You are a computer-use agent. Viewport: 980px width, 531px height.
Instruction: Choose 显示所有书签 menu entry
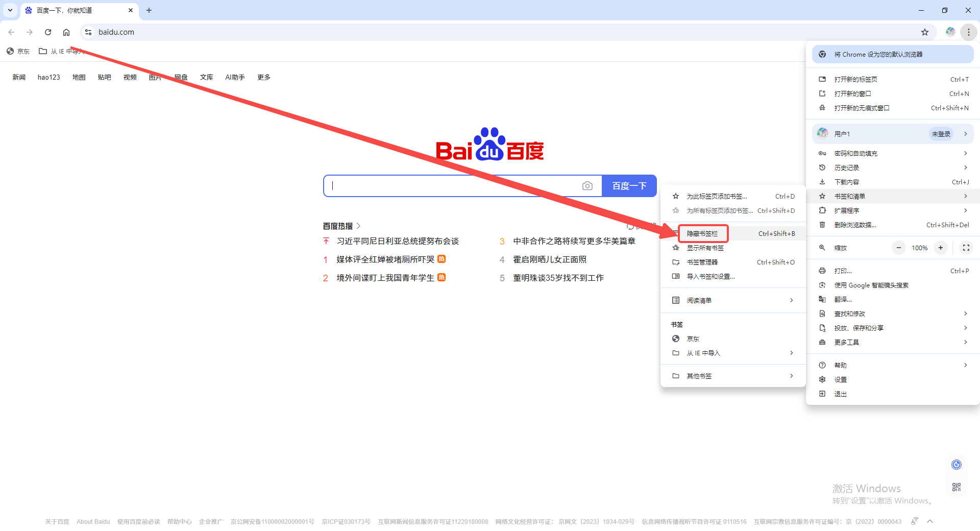733,248
